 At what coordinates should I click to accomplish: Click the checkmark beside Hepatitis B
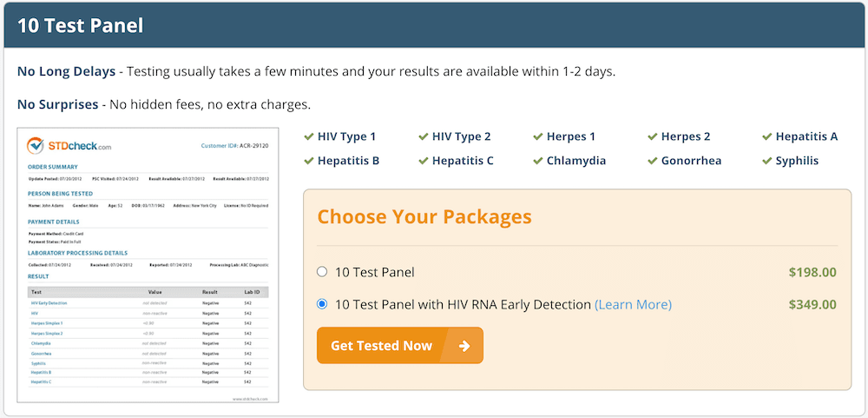309,161
